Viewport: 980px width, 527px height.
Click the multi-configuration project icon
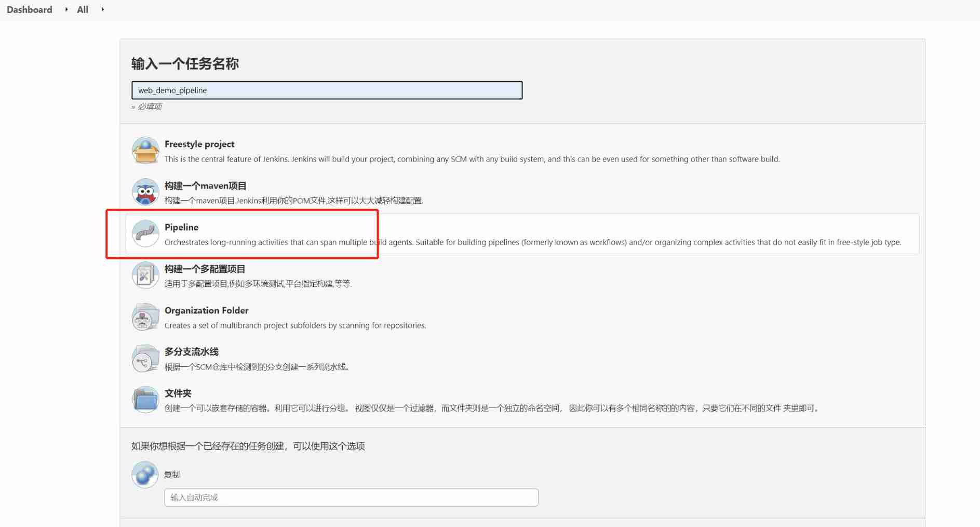pyautogui.click(x=145, y=275)
